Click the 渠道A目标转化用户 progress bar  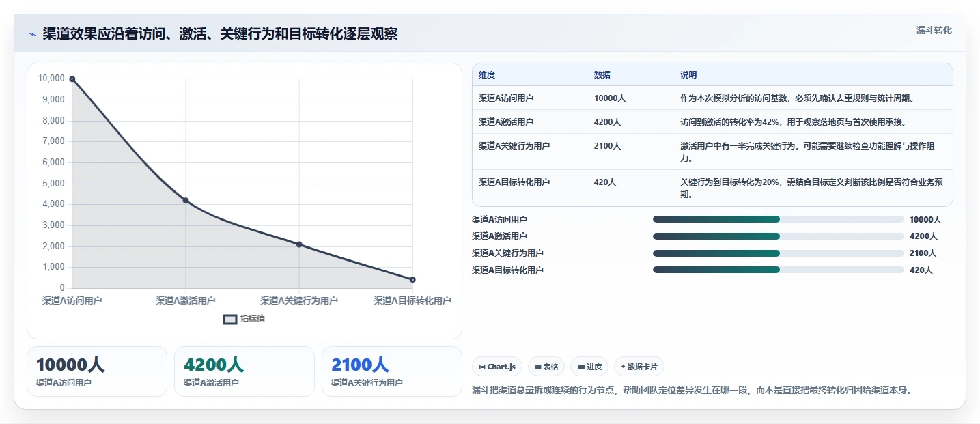pos(779,270)
